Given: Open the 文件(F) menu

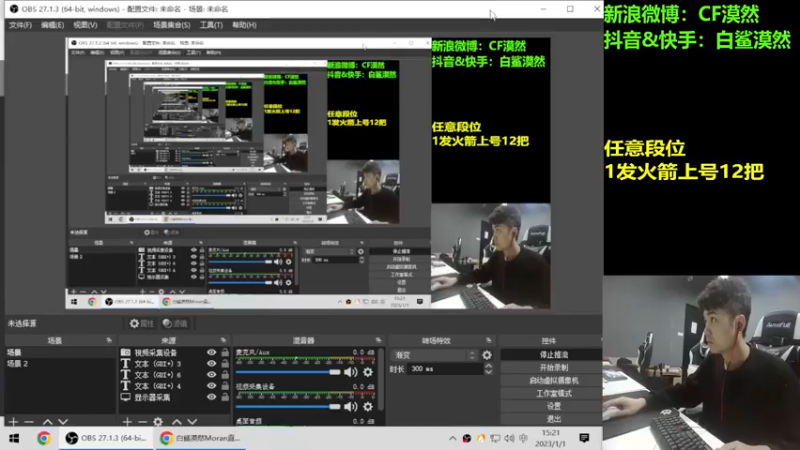Looking at the screenshot, I should (20, 25).
